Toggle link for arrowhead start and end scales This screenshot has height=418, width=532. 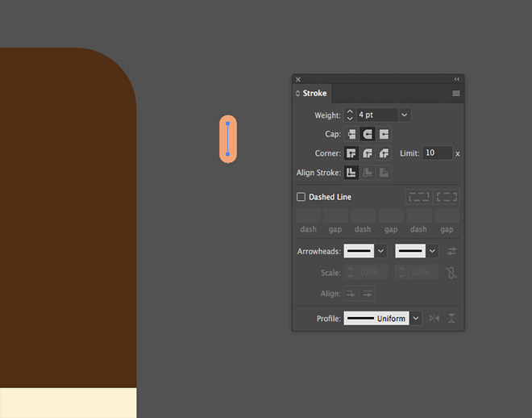(x=451, y=272)
